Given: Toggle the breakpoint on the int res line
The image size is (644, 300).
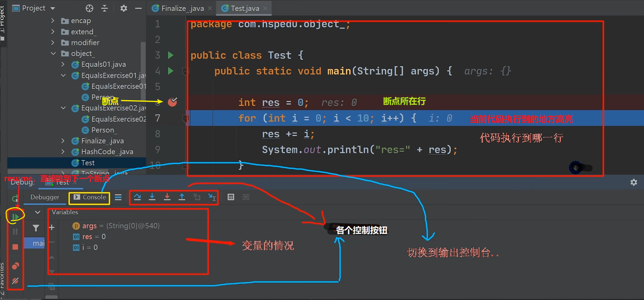Looking at the screenshot, I should coord(172,102).
